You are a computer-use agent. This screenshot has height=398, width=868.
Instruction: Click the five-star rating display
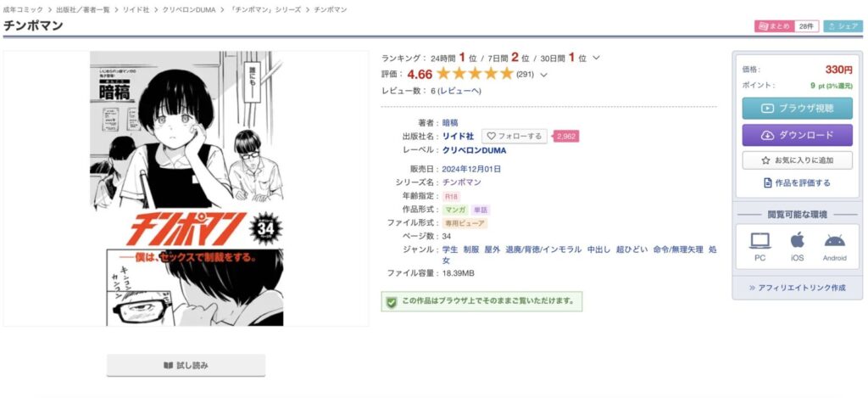tap(475, 74)
